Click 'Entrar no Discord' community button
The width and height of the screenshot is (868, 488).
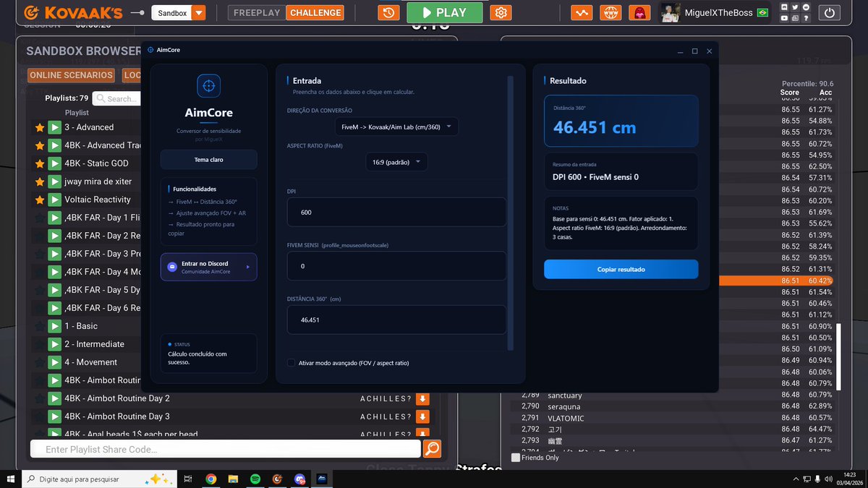pyautogui.click(x=208, y=267)
